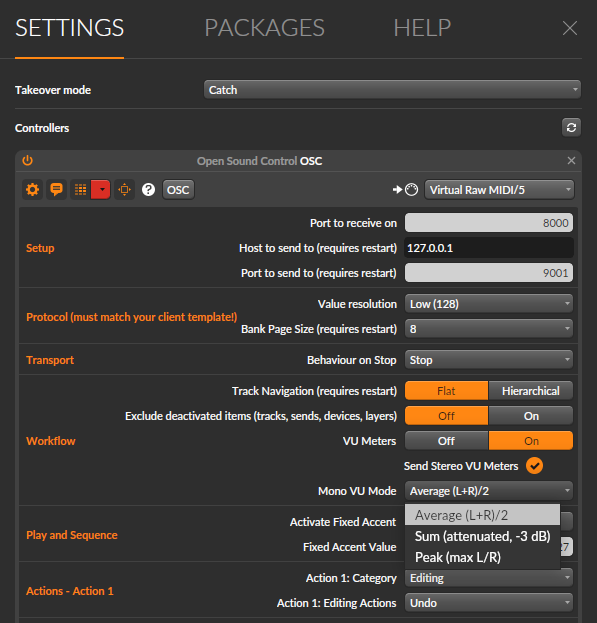Click the Open Sound Control OSC title
The height and width of the screenshot is (623, 597).
[x=259, y=161]
